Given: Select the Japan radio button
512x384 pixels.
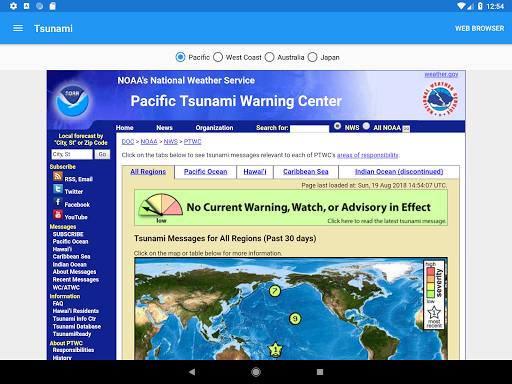Looking at the screenshot, I should click(x=312, y=57).
